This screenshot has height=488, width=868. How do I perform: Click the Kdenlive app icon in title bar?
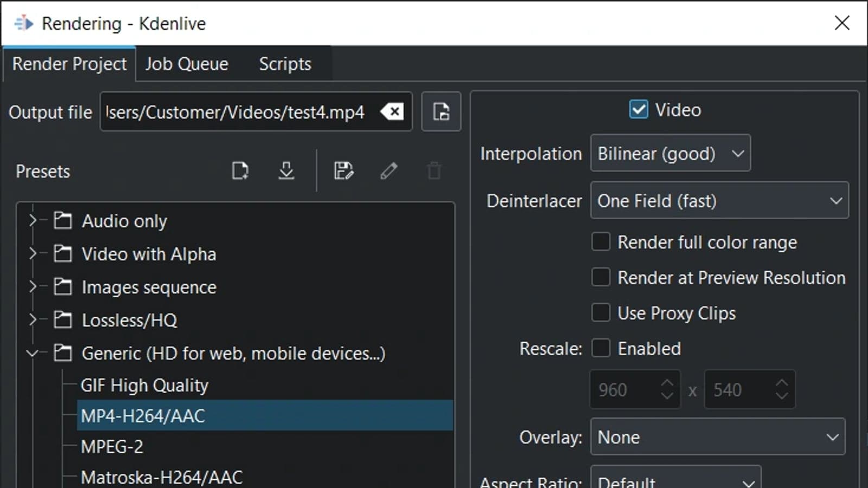[23, 23]
